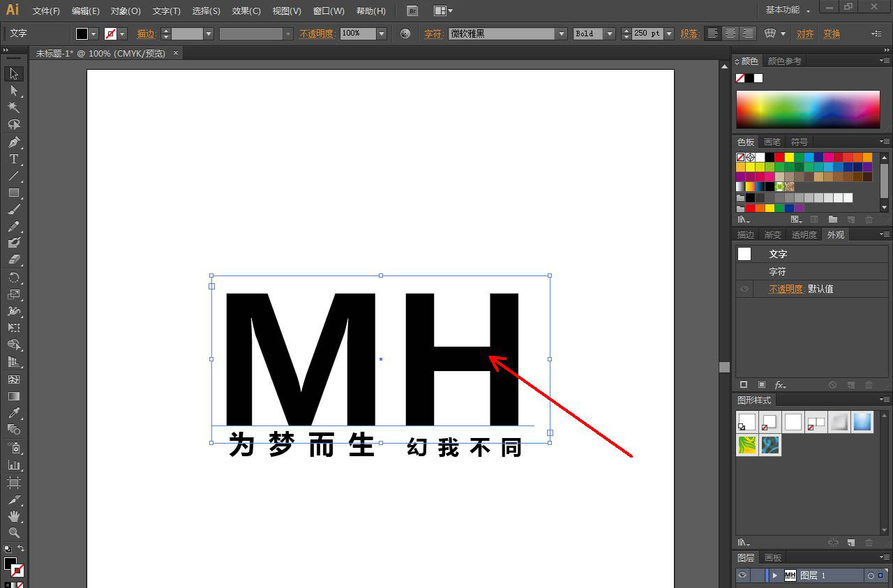This screenshot has width=893, height=588.
Task: Open the Swatch Libraries menu icon
Action: pyautogui.click(x=744, y=219)
